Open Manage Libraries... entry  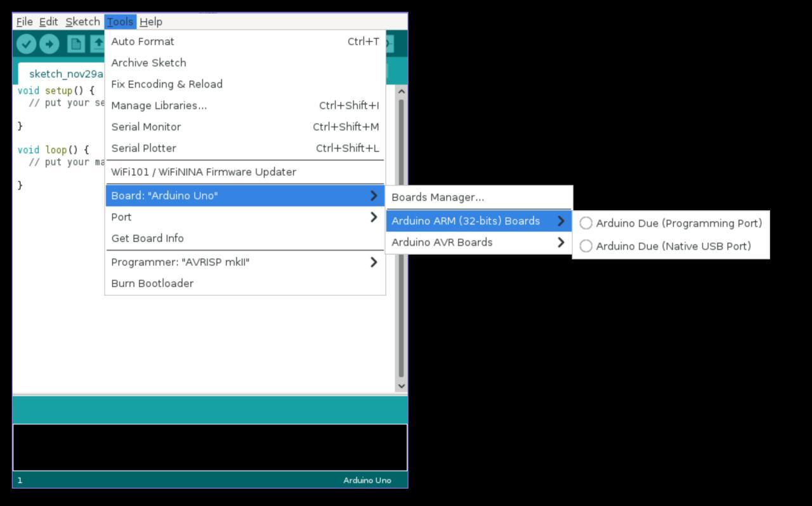pos(245,105)
